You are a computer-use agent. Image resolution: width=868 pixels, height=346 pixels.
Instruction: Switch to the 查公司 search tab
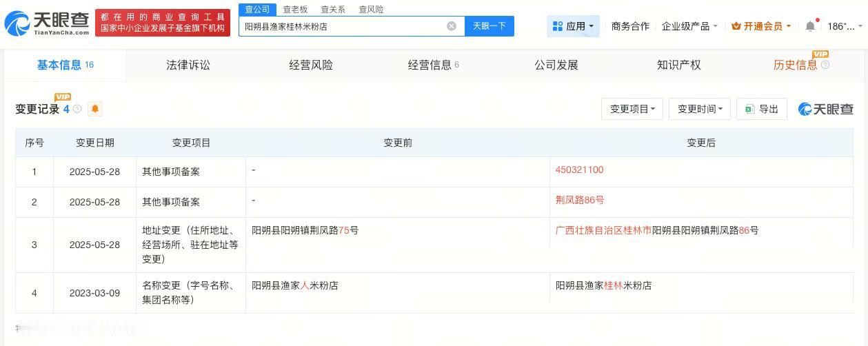click(258, 9)
